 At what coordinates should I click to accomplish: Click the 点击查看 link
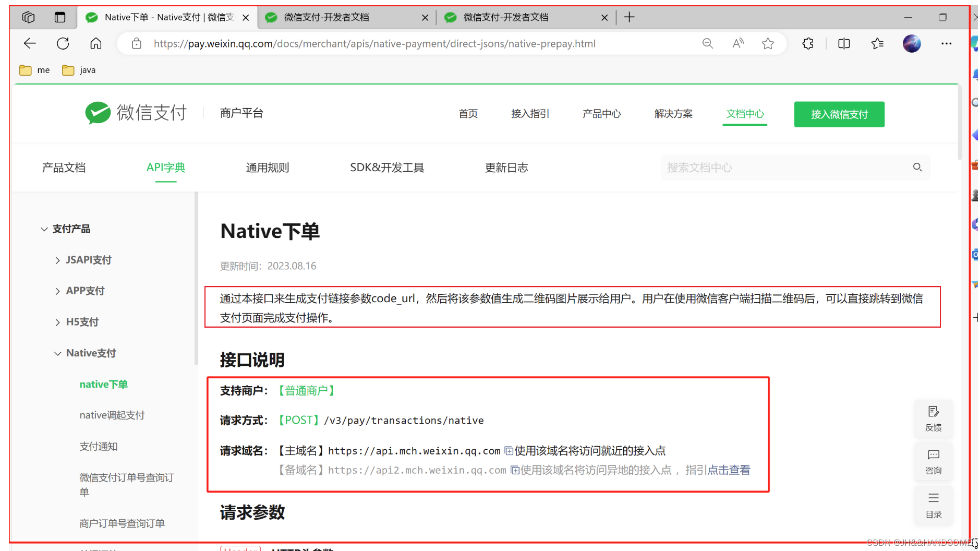tap(729, 470)
